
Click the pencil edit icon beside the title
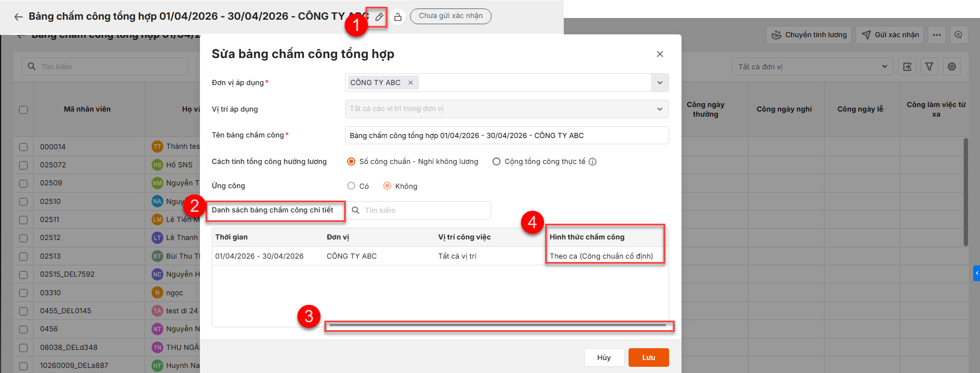379,17
